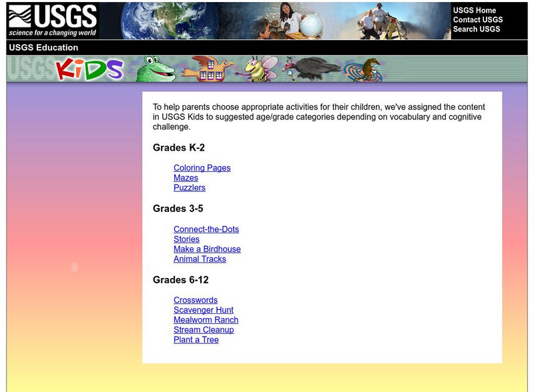The width and height of the screenshot is (534, 392).
Task: Open the Stories link
Action: coord(187,239)
